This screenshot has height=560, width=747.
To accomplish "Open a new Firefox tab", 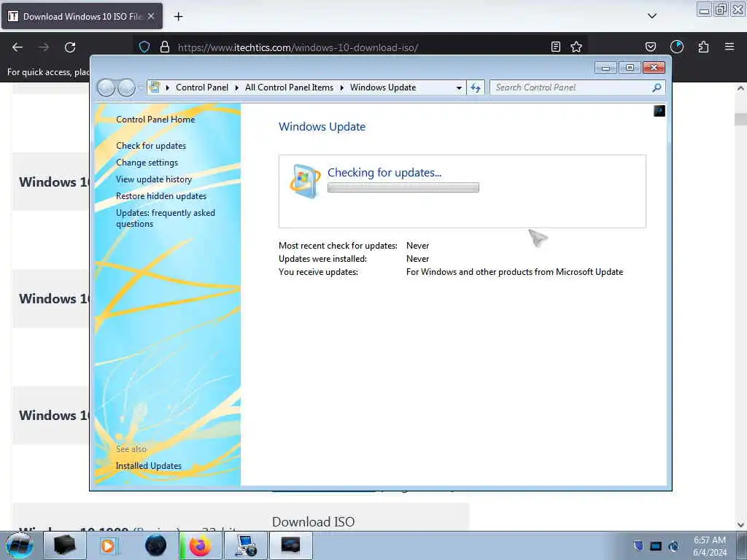I will tap(178, 17).
